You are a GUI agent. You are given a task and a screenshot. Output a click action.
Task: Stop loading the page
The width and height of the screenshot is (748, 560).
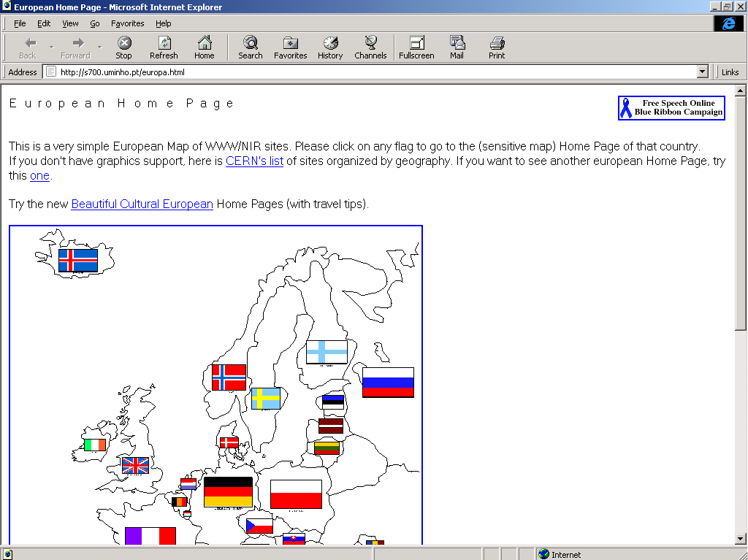click(x=124, y=47)
